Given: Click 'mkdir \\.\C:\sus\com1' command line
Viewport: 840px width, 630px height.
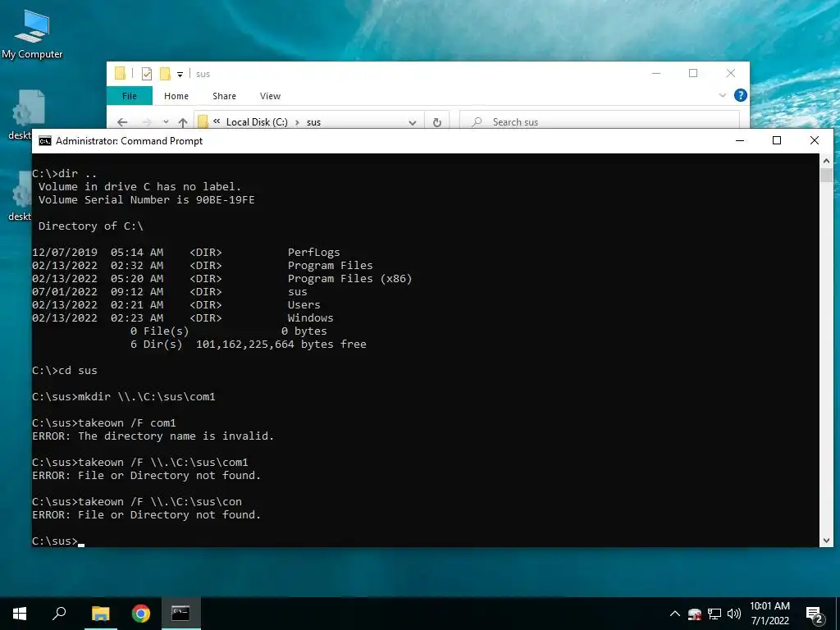Looking at the screenshot, I should pyautogui.click(x=124, y=397).
